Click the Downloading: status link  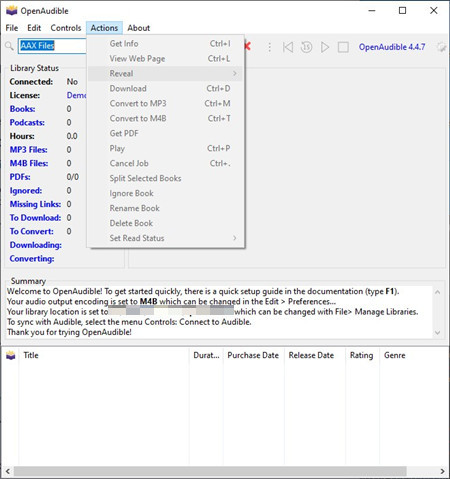36,245
